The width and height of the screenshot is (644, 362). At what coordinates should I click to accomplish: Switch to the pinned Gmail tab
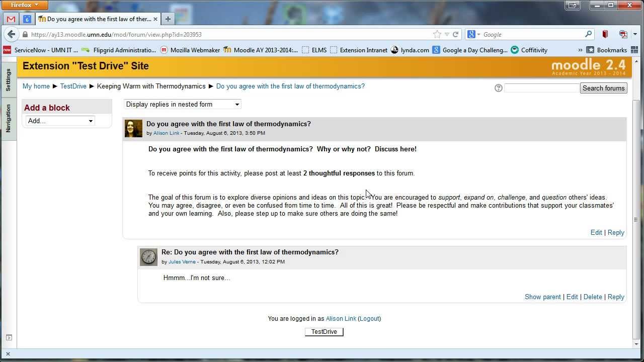tap(11, 19)
